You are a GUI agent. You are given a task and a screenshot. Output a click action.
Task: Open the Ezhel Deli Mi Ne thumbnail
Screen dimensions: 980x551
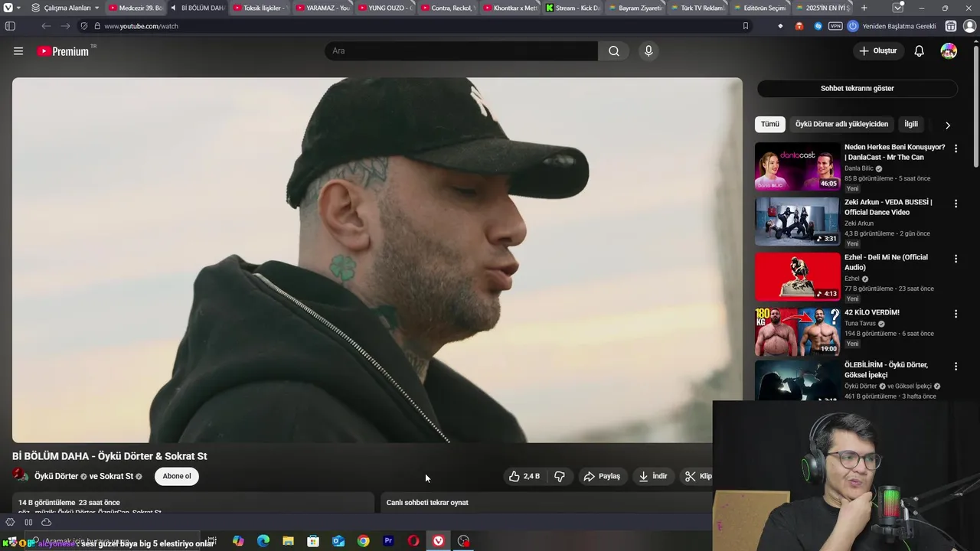pyautogui.click(x=797, y=276)
